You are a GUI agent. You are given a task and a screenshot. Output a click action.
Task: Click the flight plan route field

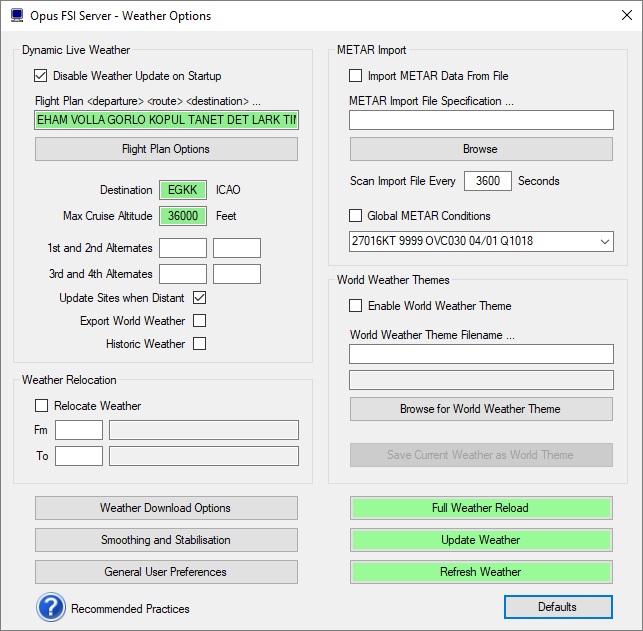pyautogui.click(x=166, y=120)
